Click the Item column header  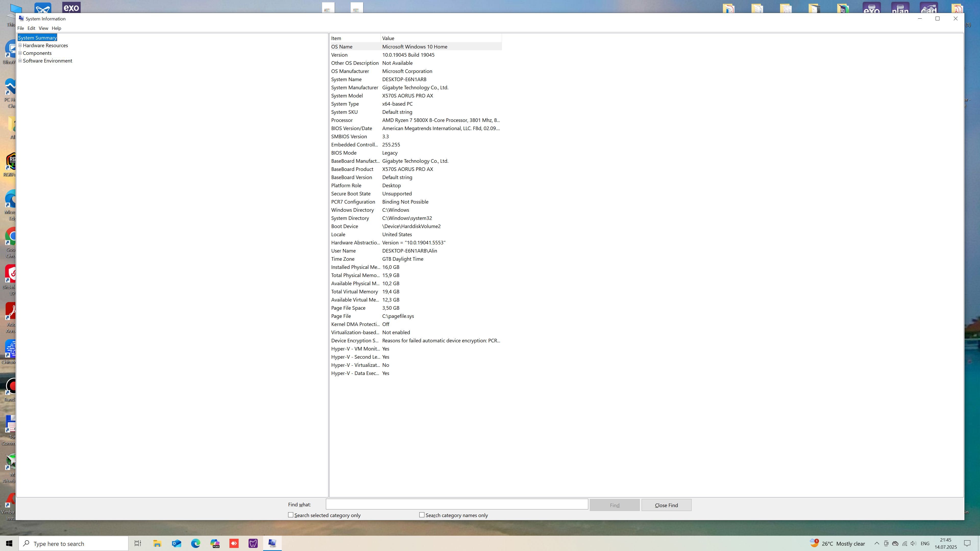(355, 39)
